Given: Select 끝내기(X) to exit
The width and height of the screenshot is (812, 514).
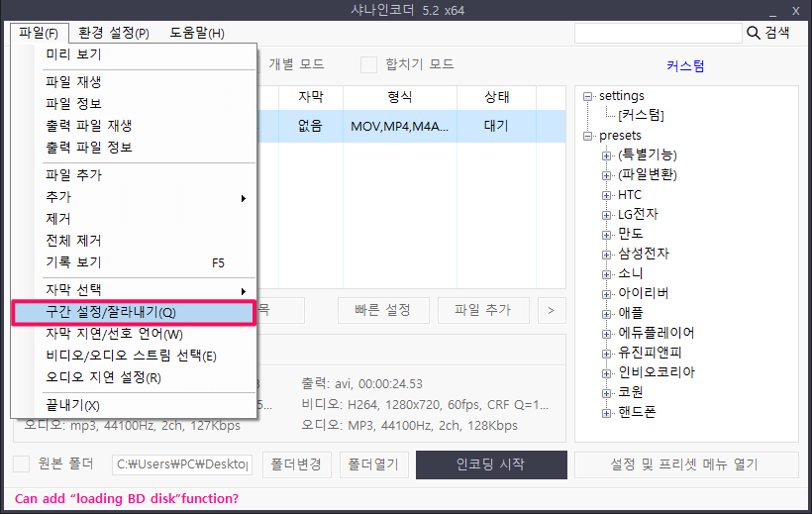Looking at the screenshot, I should point(134,405).
